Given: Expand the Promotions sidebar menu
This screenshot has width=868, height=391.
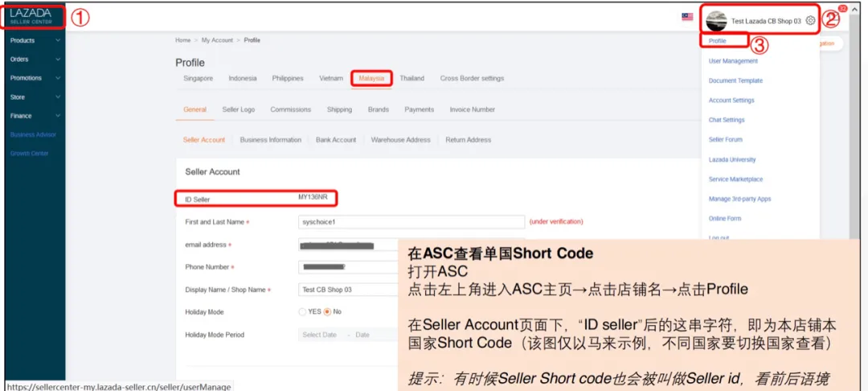Looking at the screenshot, I should (35, 78).
